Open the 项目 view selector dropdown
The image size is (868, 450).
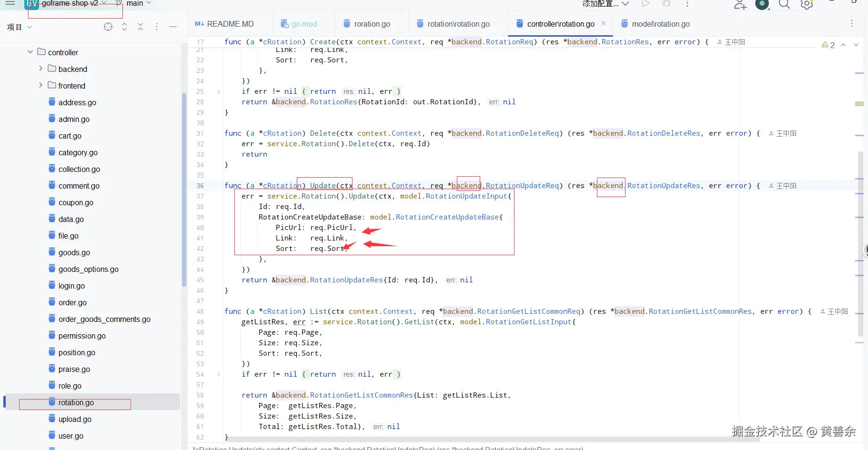click(x=20, y=27)
